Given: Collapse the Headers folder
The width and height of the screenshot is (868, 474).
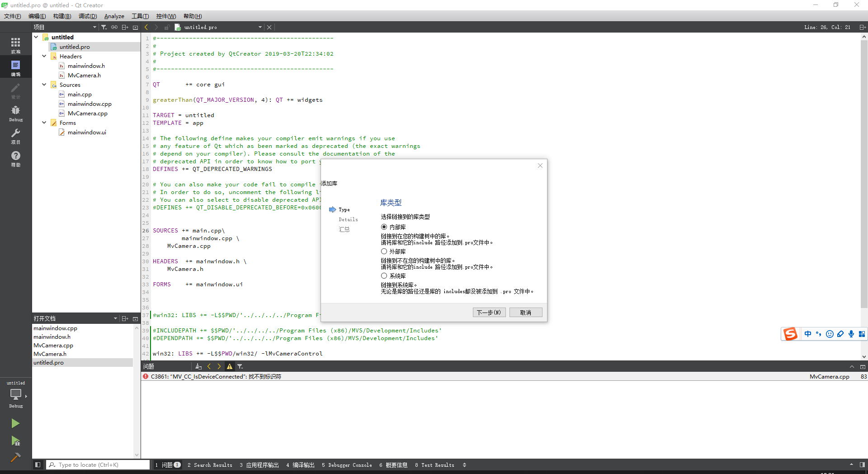Looking at the screenshot, I should tap(44, 56).
